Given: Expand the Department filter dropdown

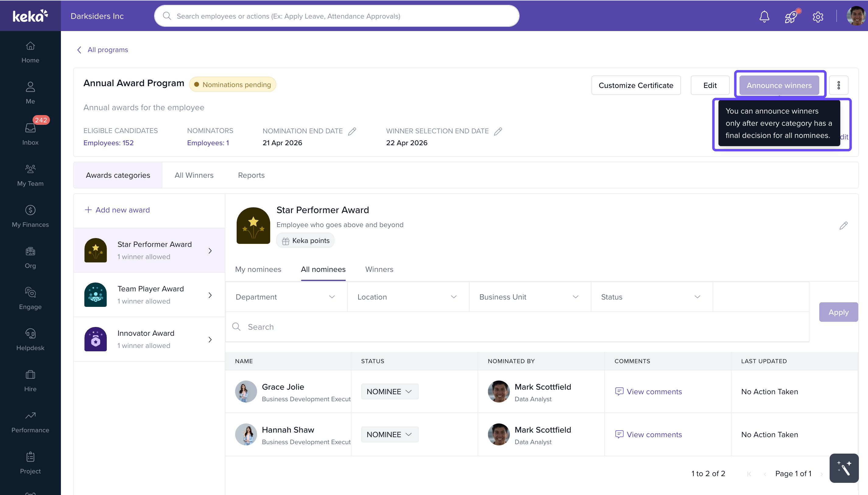Looking at the screenshot, I should pos(286,297).
